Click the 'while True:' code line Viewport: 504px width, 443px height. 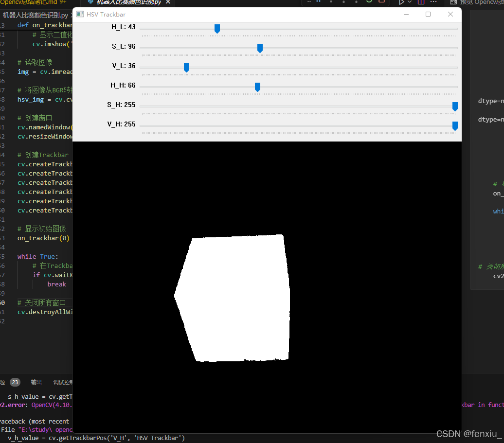pos(37,256)
